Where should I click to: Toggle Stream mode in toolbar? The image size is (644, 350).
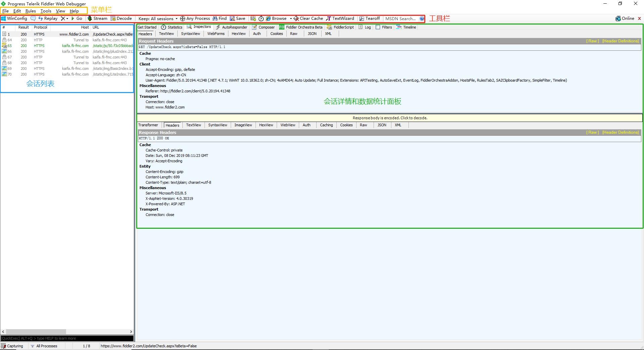pyautogui.click(x=97, y=18)
